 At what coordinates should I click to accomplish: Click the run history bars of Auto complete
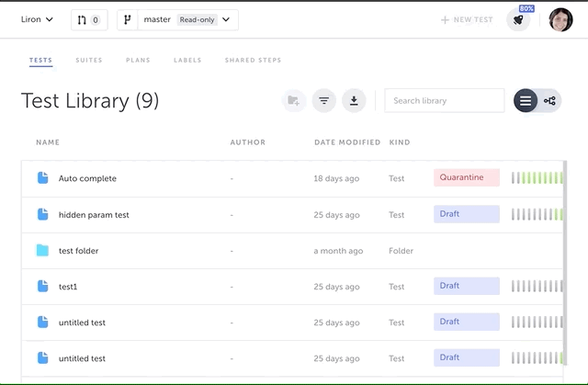click(x=537, y=177)
